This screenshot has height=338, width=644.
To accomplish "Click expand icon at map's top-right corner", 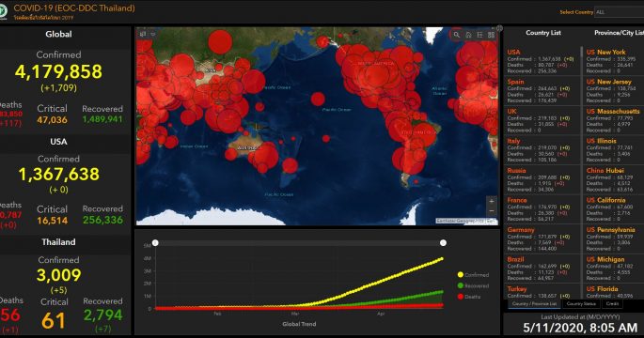I will coord(499,28).
